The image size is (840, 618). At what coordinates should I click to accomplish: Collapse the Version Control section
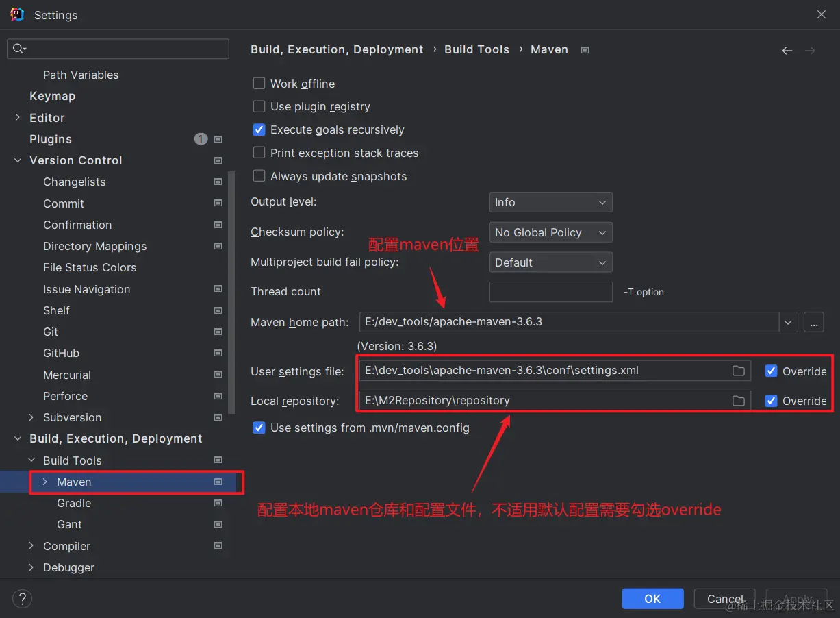[18, 160]
